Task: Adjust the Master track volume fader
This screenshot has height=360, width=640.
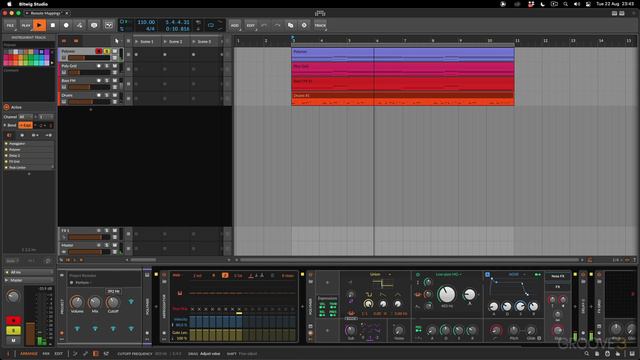Action: (89, 252)
